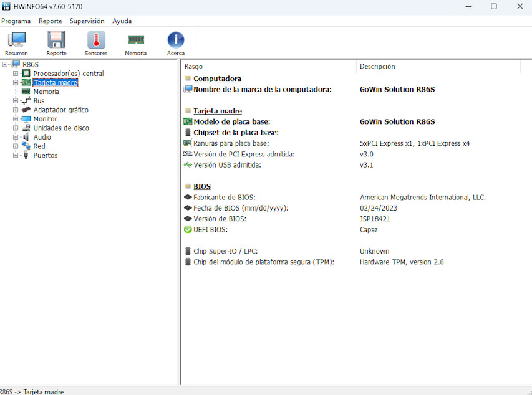This screenshot has height=395, width=532.
Task: Select Adaptador gráfico label in tree
Action: (60, 110)
